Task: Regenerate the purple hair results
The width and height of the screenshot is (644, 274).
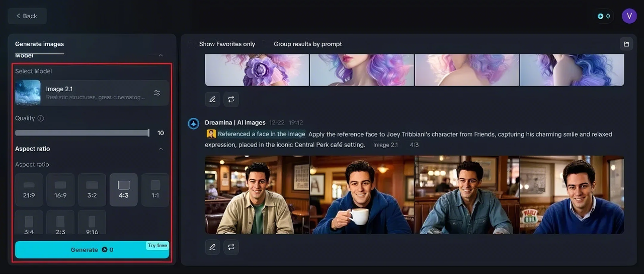Action: coord(231,99)
